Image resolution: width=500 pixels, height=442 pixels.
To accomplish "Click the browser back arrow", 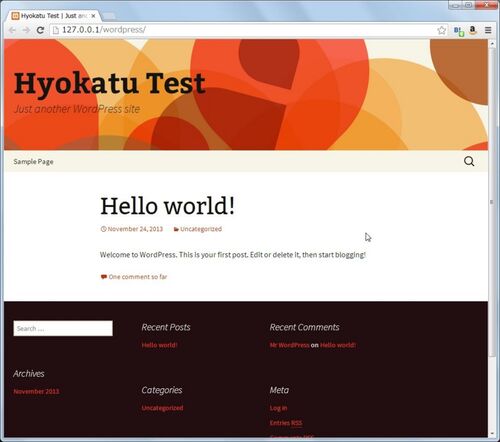I will pyautogui.click(x=12, y=30).
